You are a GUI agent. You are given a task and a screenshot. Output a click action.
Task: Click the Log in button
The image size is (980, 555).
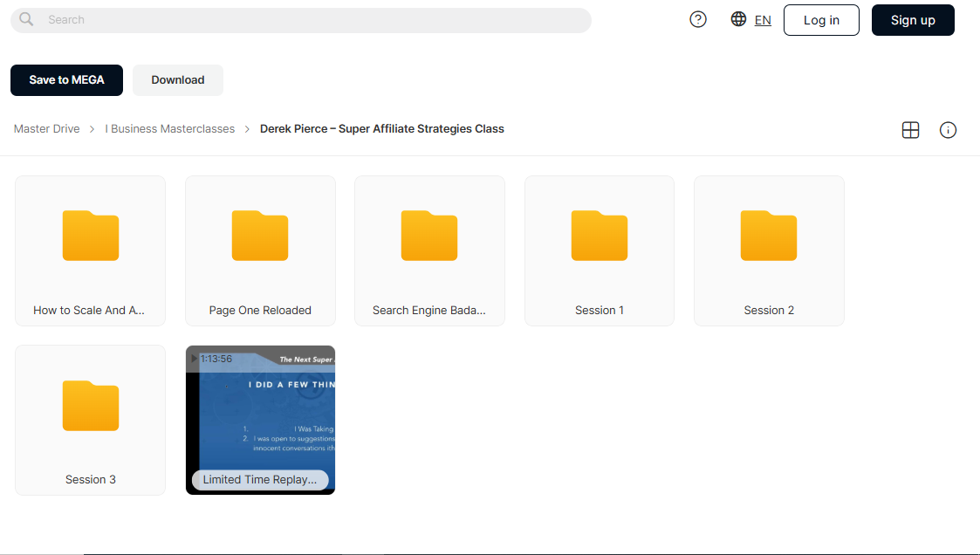[821, 20]
